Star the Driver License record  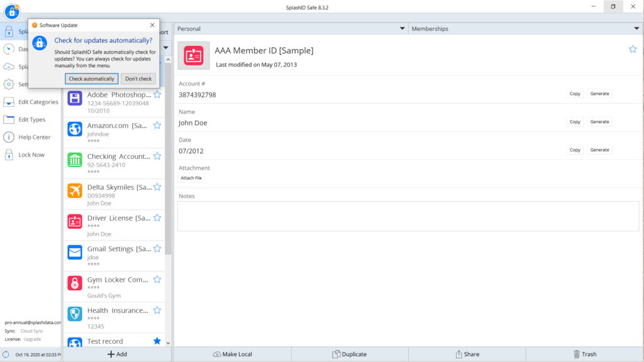(x=157, y=217)
